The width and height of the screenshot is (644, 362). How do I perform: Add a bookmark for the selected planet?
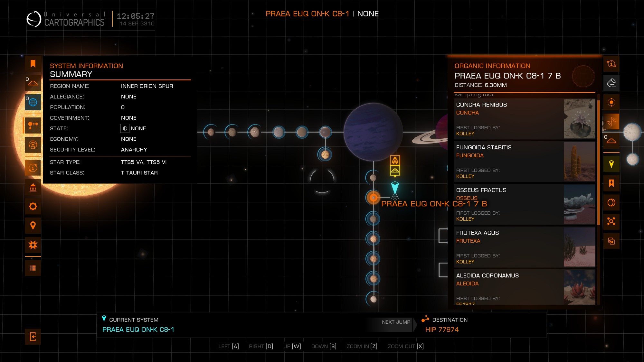(611, 183)
